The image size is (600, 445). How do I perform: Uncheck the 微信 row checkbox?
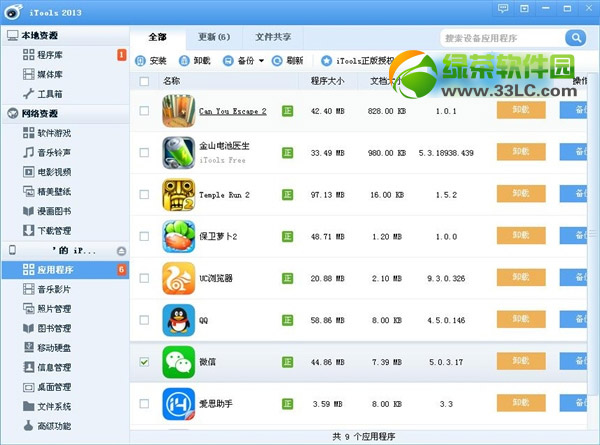[144, 362]
